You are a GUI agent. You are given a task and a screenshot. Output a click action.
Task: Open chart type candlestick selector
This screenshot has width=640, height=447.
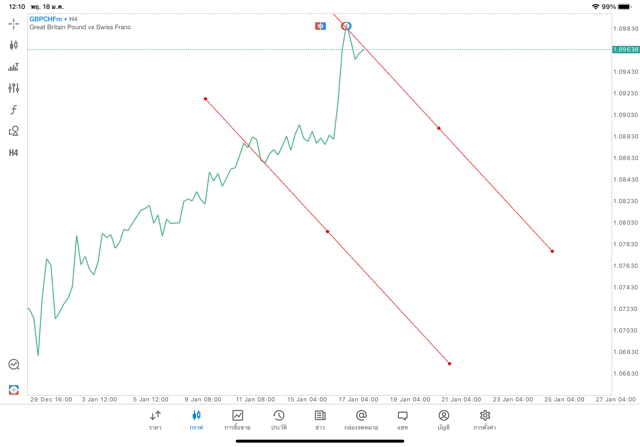coord(14,45)
